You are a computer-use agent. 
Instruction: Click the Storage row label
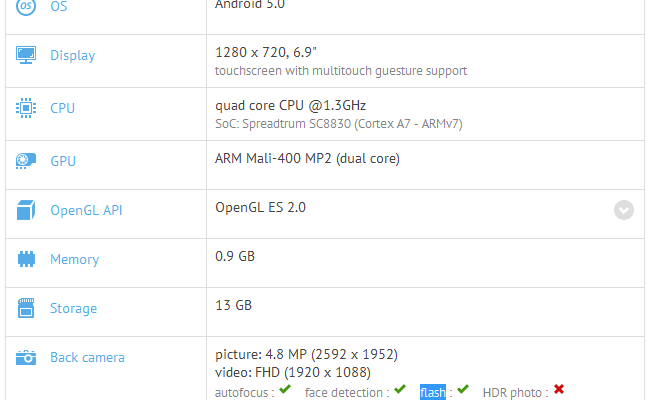73,309
